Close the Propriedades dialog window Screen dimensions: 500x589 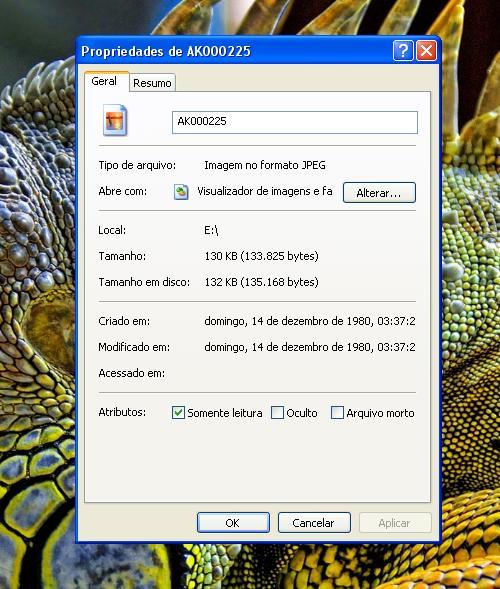pyautogui.click(x=426, y=50)
